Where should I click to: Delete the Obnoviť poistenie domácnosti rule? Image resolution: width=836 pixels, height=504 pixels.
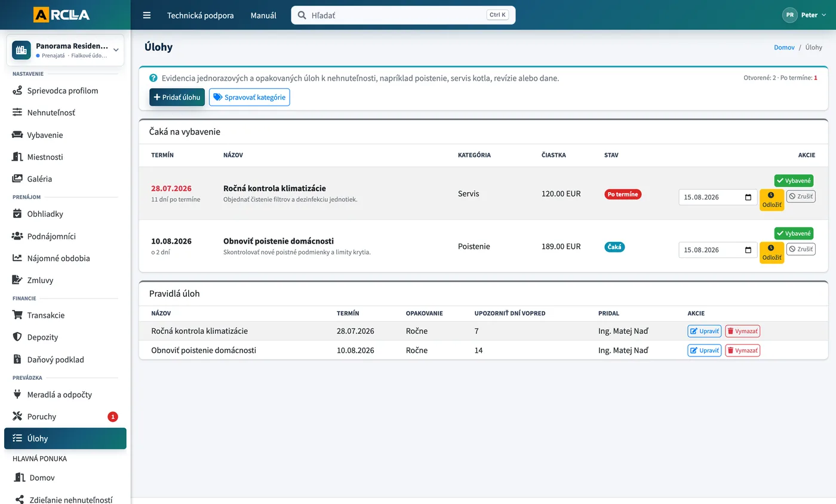(742, 351)
